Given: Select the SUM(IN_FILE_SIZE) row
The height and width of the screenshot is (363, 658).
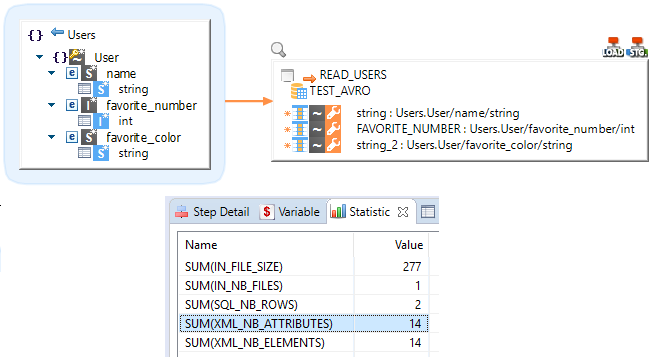Looking at the screenshot, I should [304, 266].
